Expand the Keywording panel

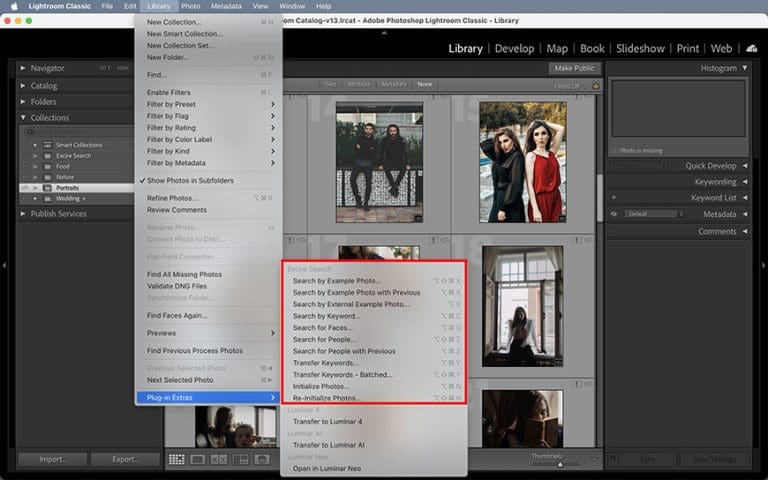coord(744,182)
